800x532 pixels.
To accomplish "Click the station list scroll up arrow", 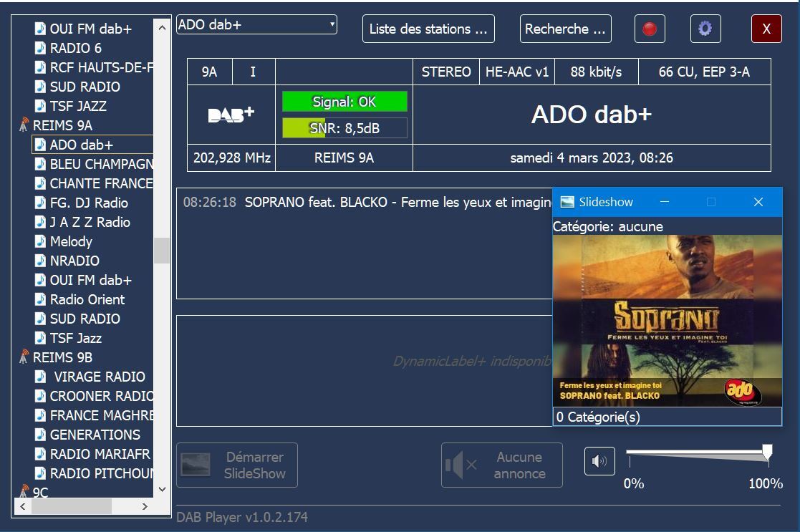I will point(162,27).
